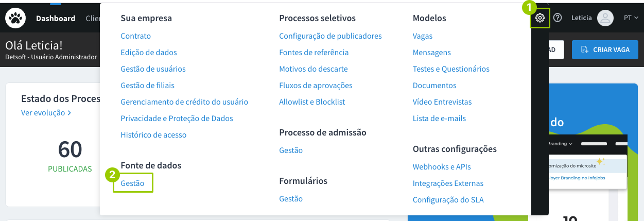
Task: Expand the Branding dropdown in preview
Action: (x=560, y=144)
